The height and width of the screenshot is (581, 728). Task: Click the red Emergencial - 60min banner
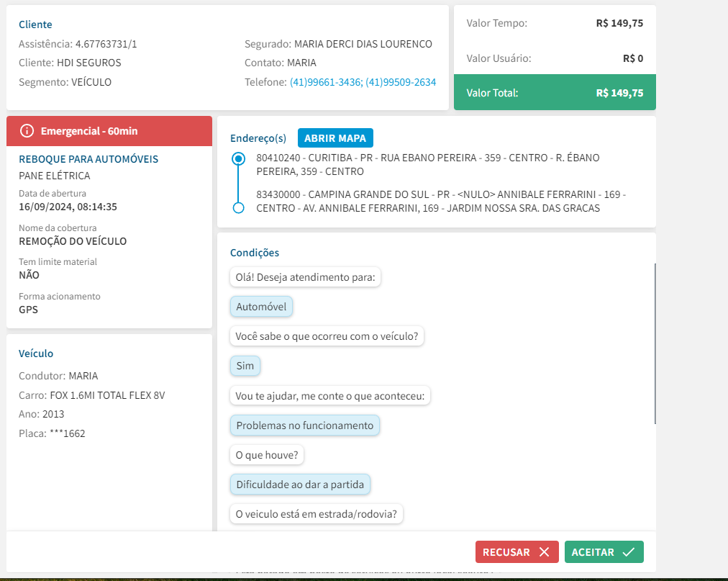109,131
